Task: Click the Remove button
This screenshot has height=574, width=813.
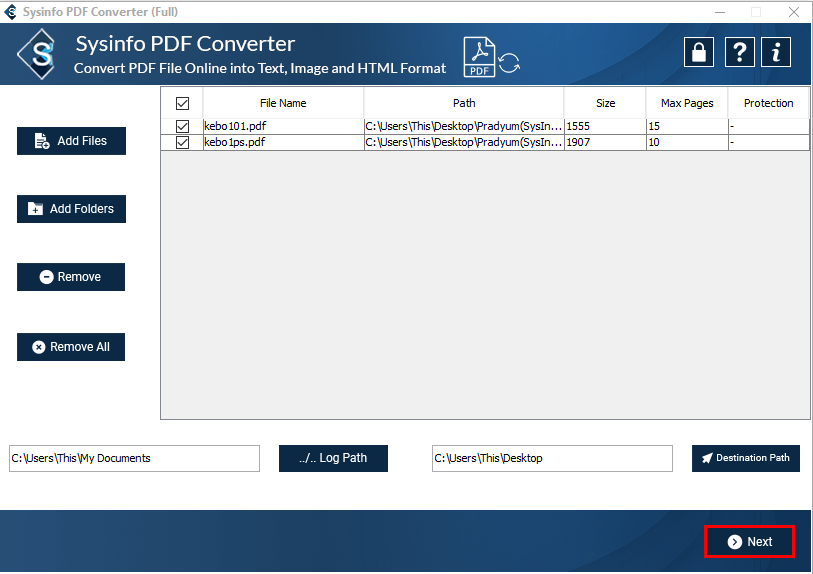Action: point(71,277)
